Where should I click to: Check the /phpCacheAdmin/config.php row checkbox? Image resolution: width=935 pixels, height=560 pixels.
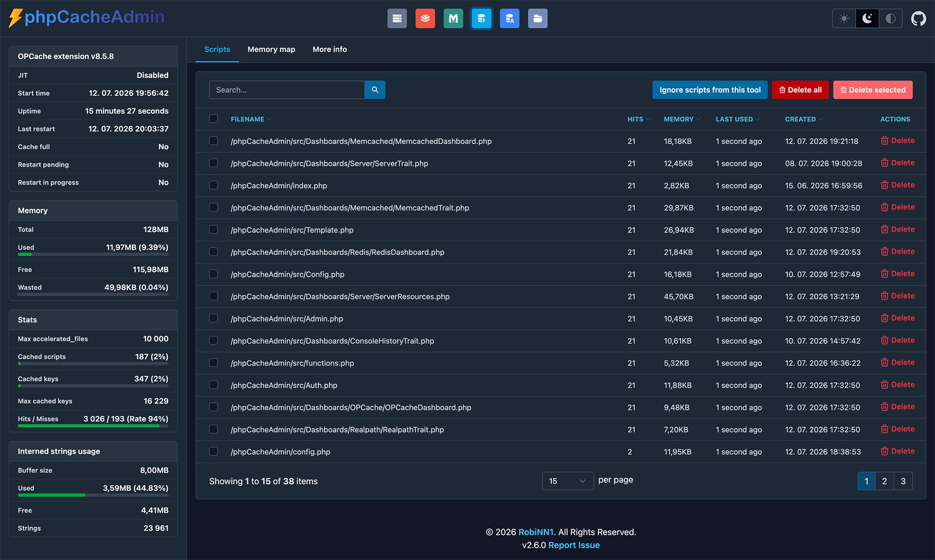(x=213, y=451)
